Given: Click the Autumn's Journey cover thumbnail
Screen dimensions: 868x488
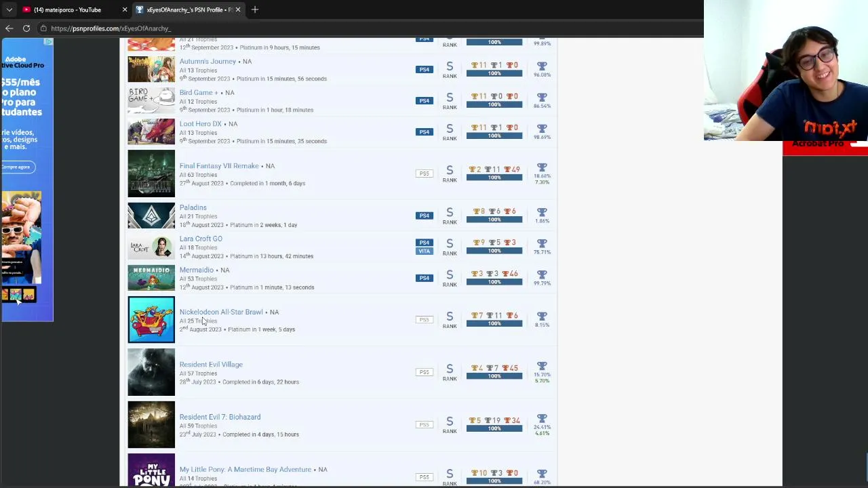Looking at the screenshot, I should pos(151,69).
